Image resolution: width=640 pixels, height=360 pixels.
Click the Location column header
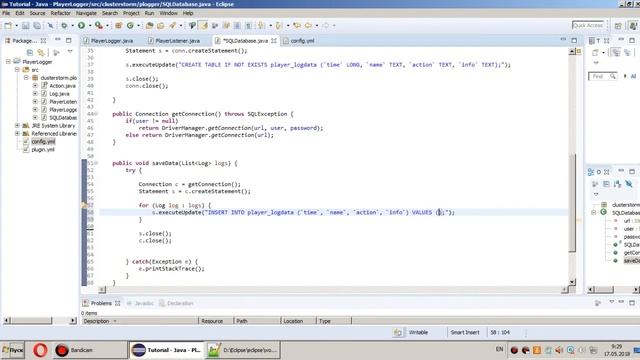(299, 321)
